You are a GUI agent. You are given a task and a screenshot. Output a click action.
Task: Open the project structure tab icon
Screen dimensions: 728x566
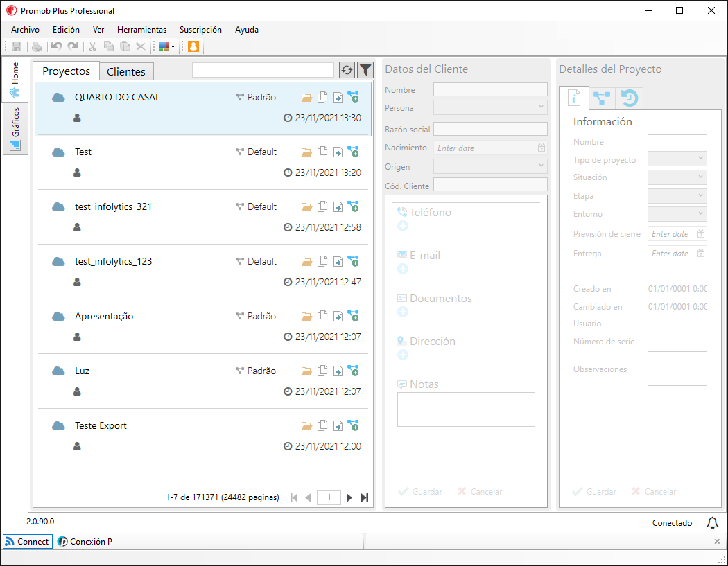pos(603,98)
